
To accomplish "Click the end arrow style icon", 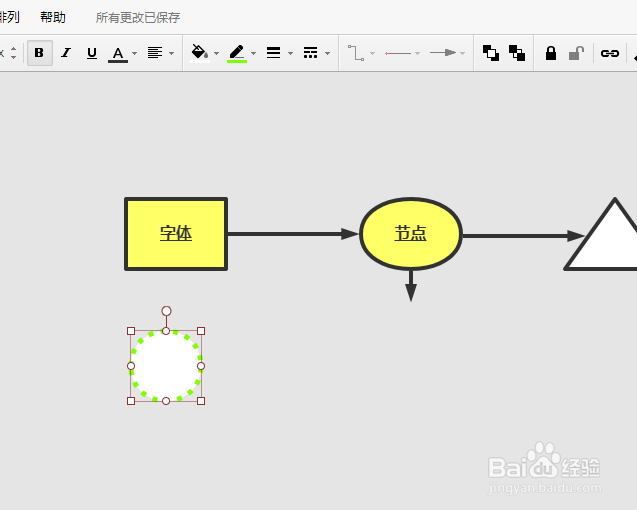I will tap(443, 53).
